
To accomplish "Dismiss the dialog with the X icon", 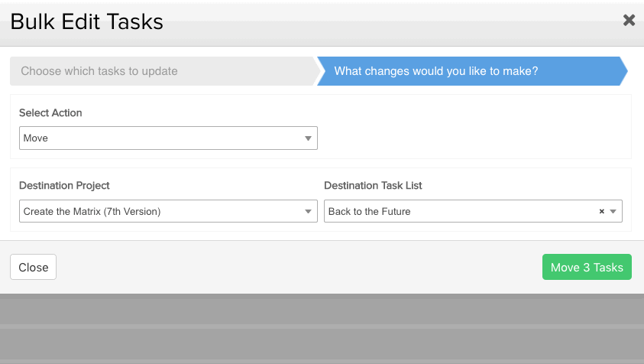I will (629, 20).
